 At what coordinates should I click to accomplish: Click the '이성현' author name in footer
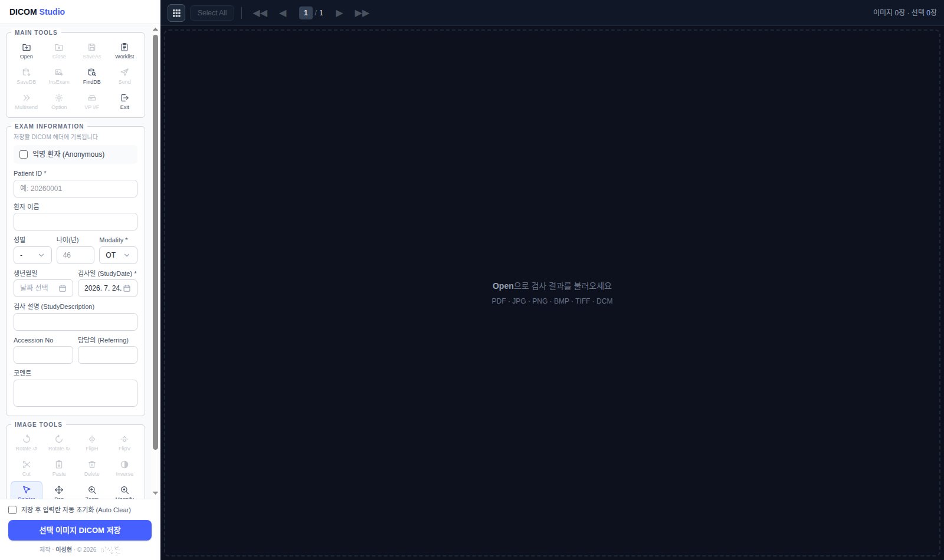pyautogui.click(x=64, y=549)
